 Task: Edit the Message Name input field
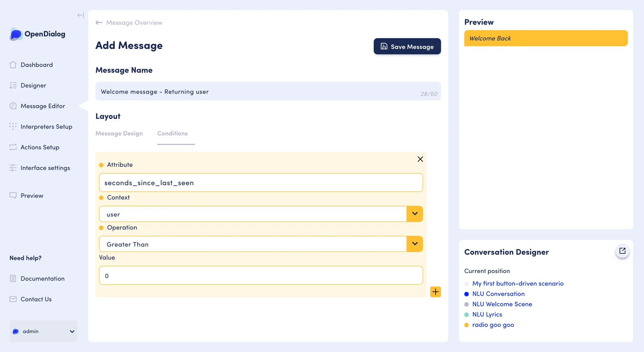click(268, 91)
